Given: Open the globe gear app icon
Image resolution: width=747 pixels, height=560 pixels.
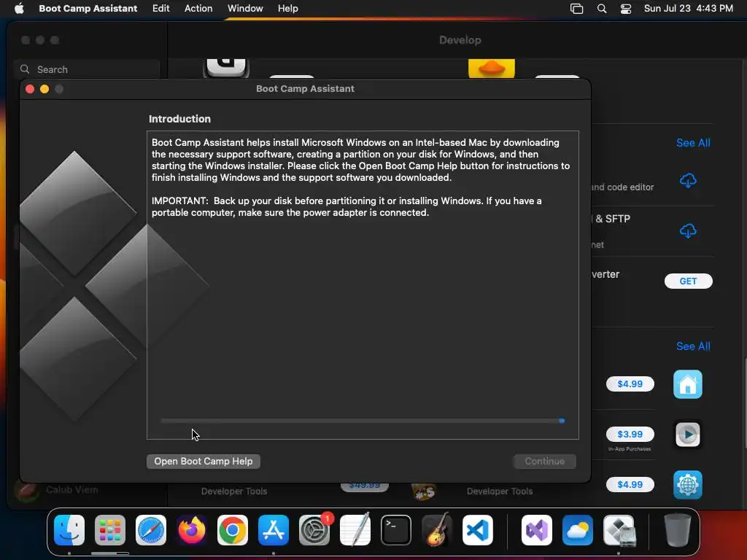Looking at the screenshot, I should pos(687,485).
